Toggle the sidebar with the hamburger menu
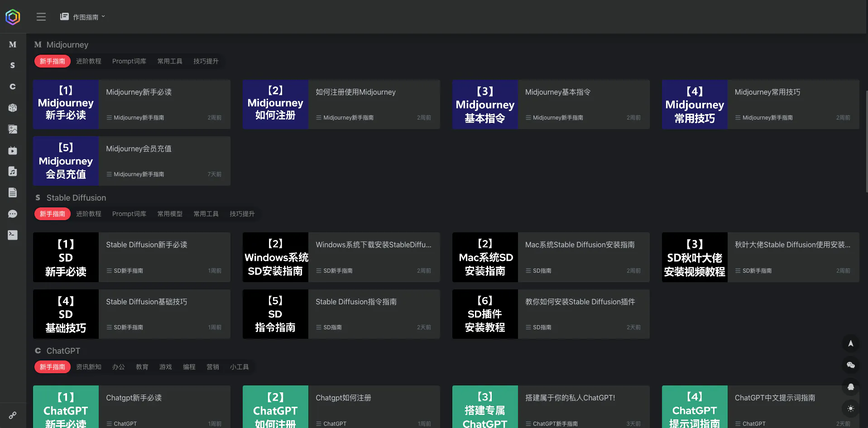The height and width of the screenshot is (428, 868). coord(41,17)
